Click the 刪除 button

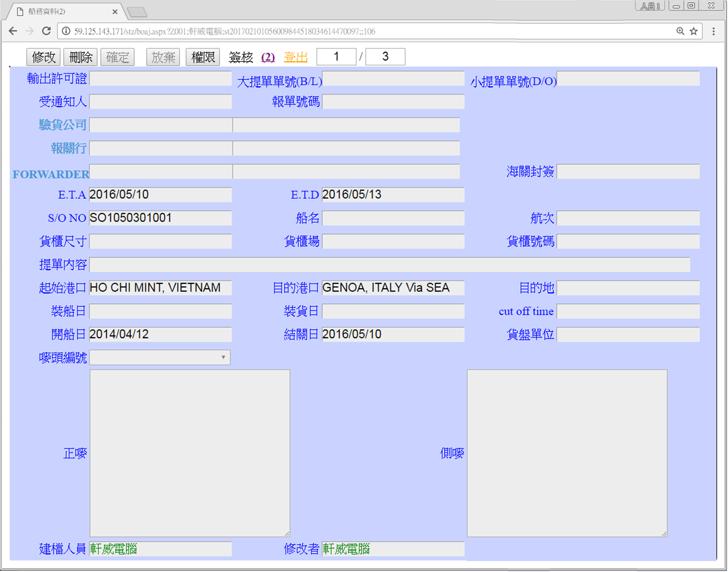(81, 57)
